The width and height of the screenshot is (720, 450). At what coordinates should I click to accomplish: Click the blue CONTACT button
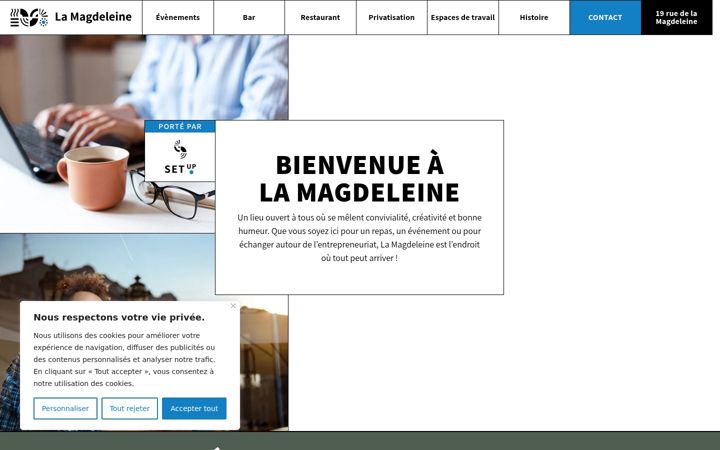605,17
